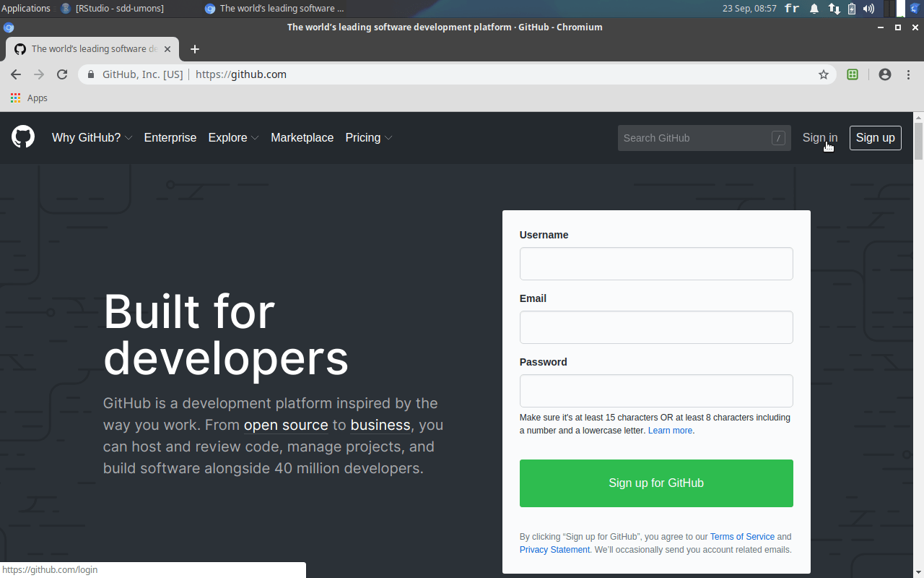Image resolution: width=924 pixels, height=578 pixels.
Task: Bookmark this page with the star icon
Action: coord(824,74)
